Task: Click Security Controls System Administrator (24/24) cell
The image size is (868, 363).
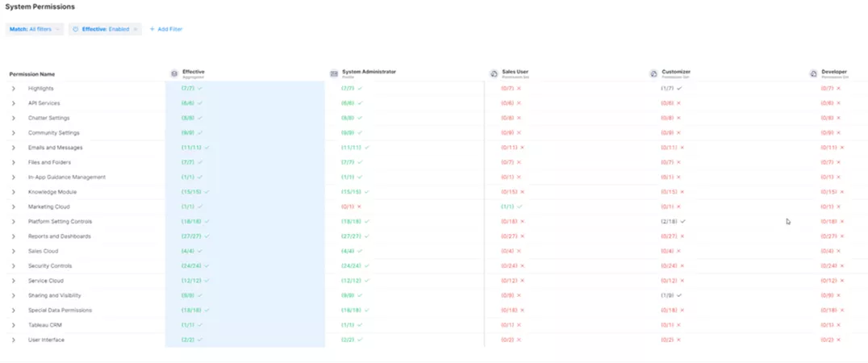Action: tap(356, 266)
